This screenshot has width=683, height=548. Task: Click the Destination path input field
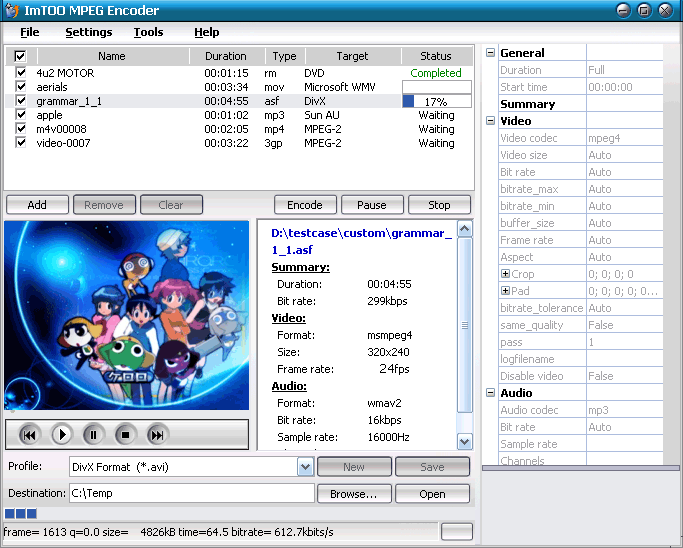190,494
